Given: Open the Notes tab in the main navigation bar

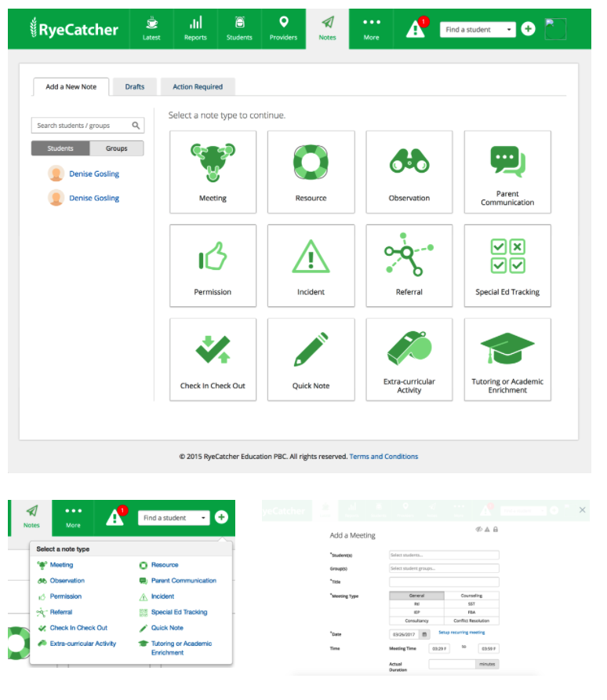Looking at the screenshot, I should [327, 29].
